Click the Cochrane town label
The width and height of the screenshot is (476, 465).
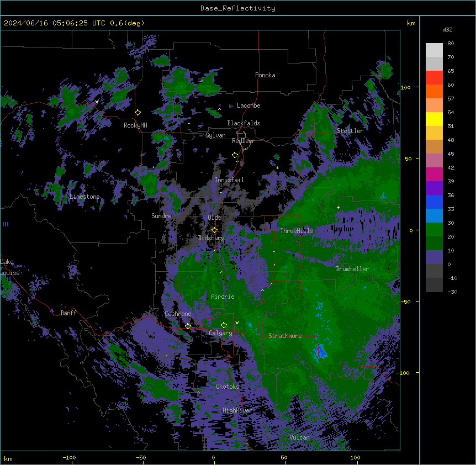178,314
